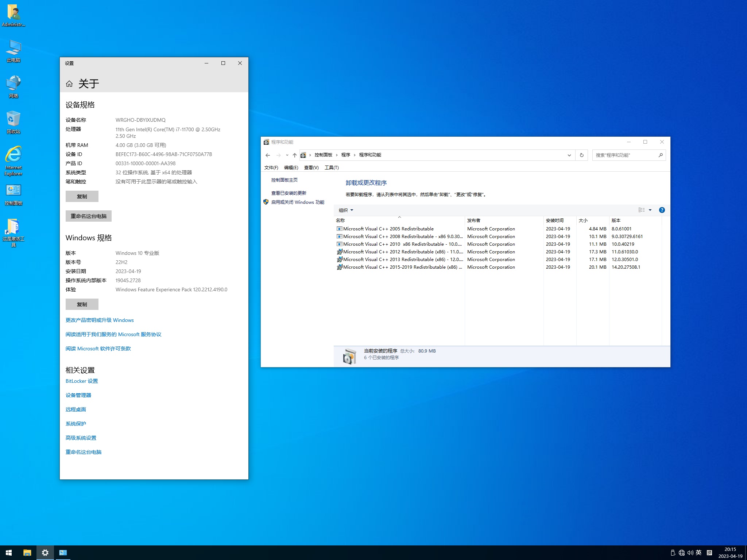Open BitLocker 设置 link

click(x=82, y=381)
